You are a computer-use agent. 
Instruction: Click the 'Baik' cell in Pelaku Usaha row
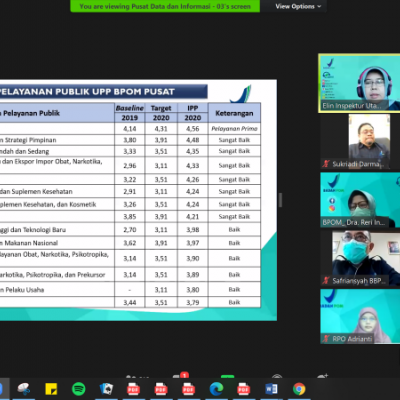click(234, 290)
